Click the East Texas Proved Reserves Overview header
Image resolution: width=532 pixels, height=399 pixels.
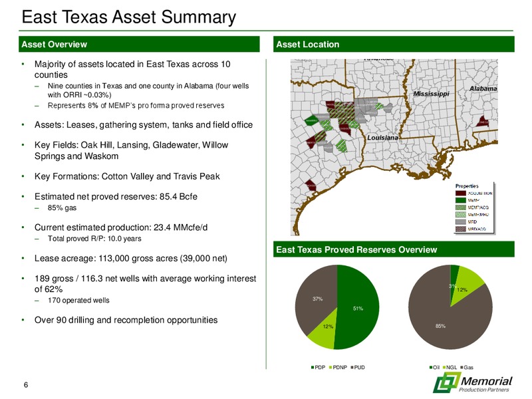click(394, 249)
